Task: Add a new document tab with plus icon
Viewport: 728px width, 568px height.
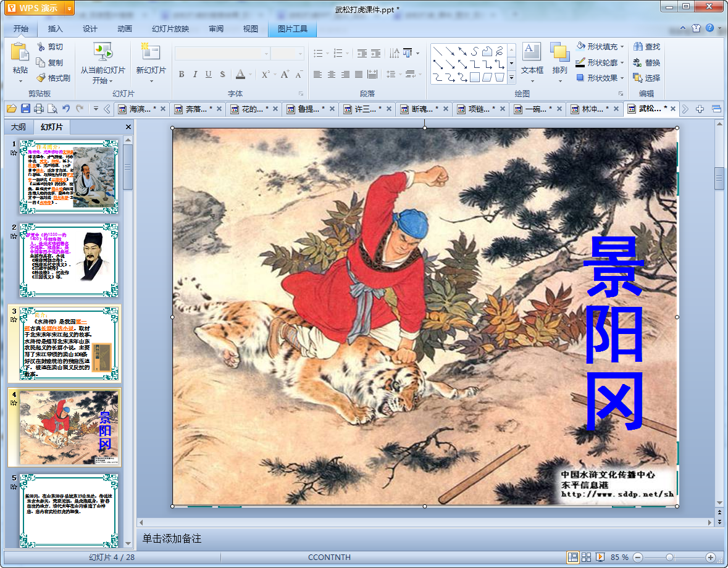Action: tap(700, 109)
